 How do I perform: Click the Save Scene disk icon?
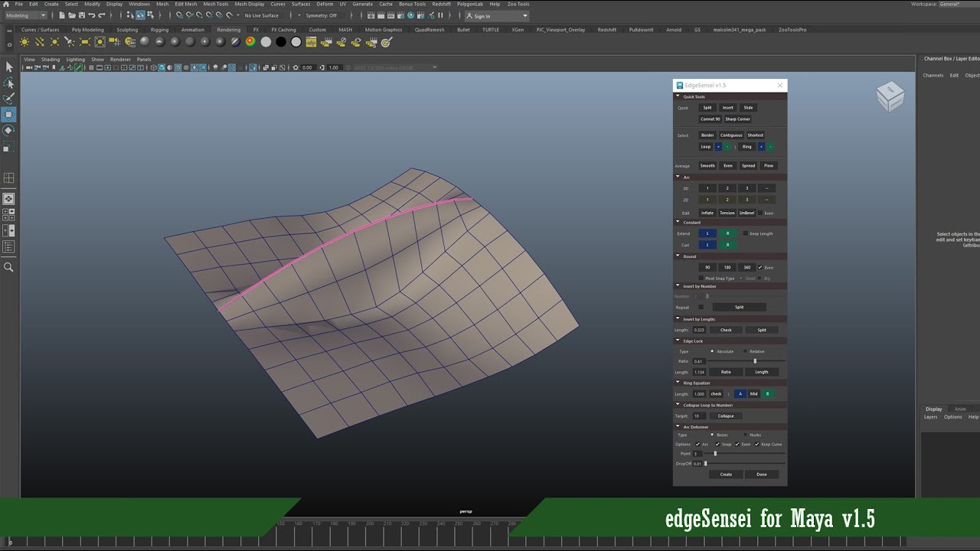pos(82,15)
